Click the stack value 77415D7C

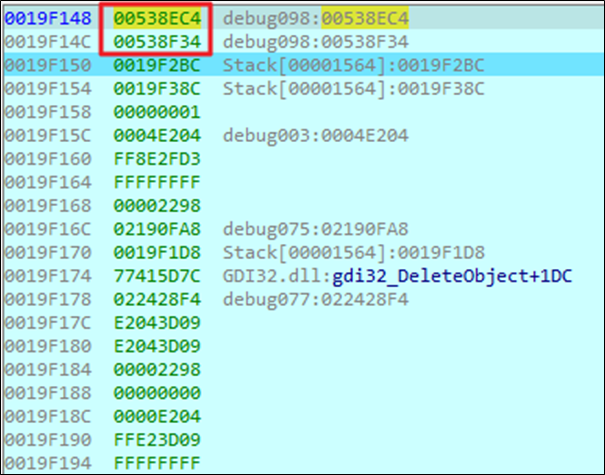click(157, 276)
